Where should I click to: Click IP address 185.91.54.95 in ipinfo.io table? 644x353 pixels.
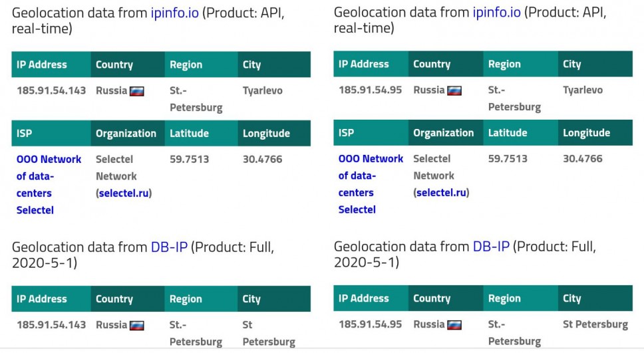point(370,90)
